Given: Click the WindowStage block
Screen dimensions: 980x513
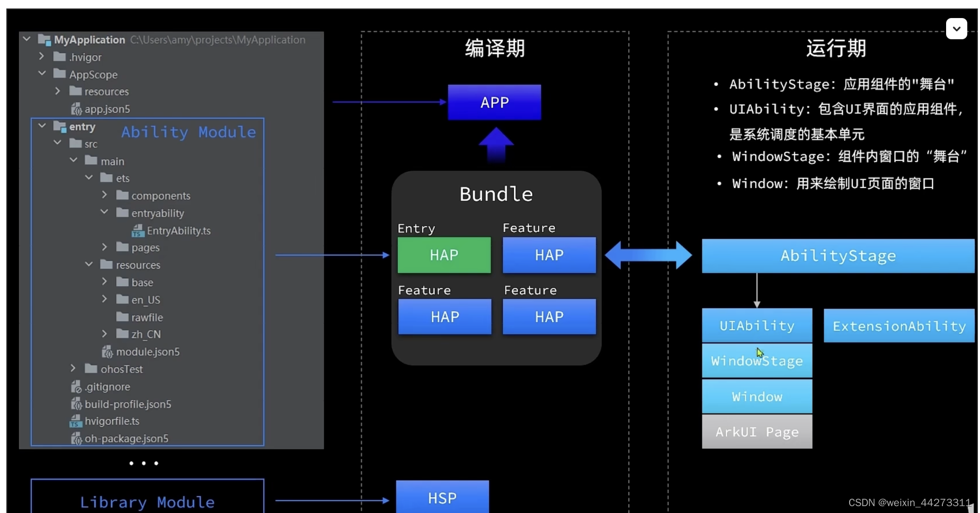Looking at the screenshot, I should pos(757,361).
